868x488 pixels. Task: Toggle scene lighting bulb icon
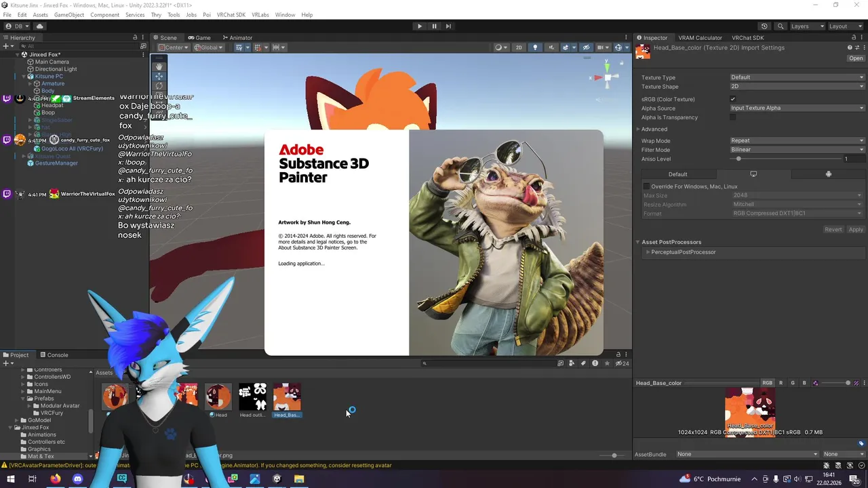535,47
